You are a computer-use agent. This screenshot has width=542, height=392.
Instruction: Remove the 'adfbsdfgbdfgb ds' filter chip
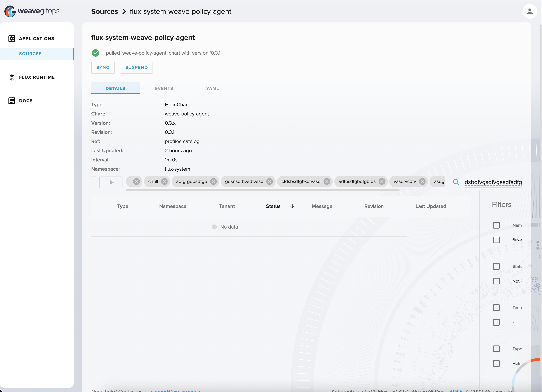(382, 181)
